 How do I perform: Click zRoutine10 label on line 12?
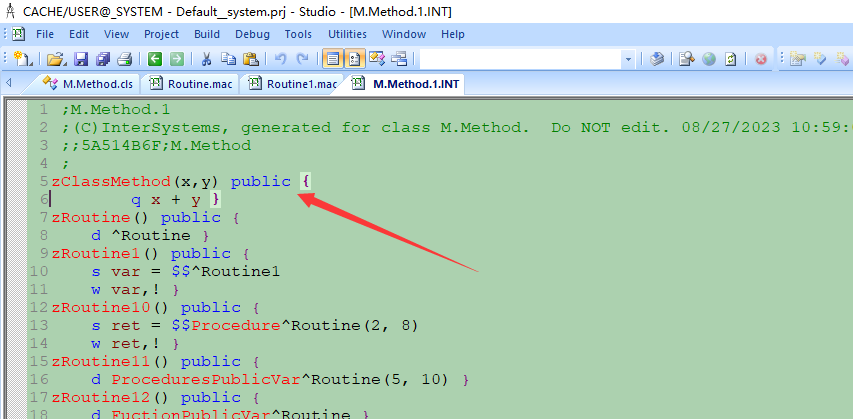pos(101,307)
